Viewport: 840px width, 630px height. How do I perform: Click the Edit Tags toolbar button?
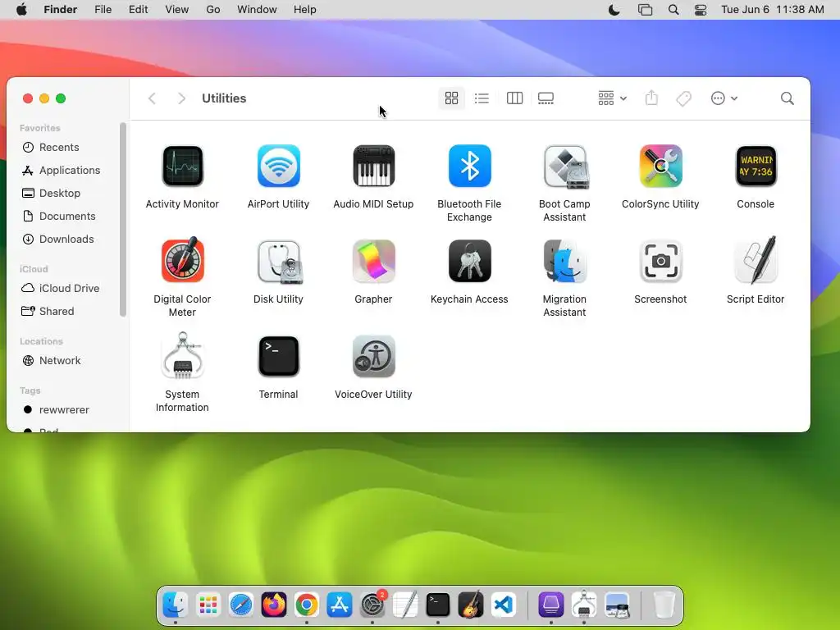(683, 98)
